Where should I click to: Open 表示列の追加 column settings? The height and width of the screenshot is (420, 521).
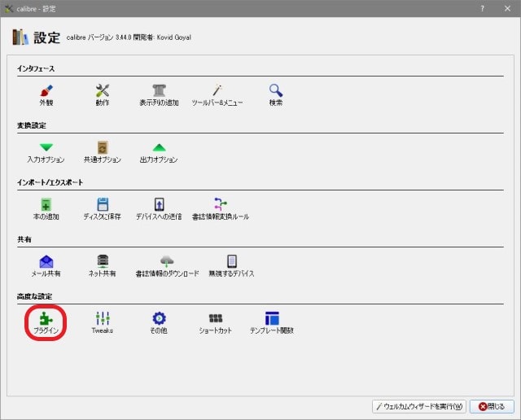[x=159, y=95]
